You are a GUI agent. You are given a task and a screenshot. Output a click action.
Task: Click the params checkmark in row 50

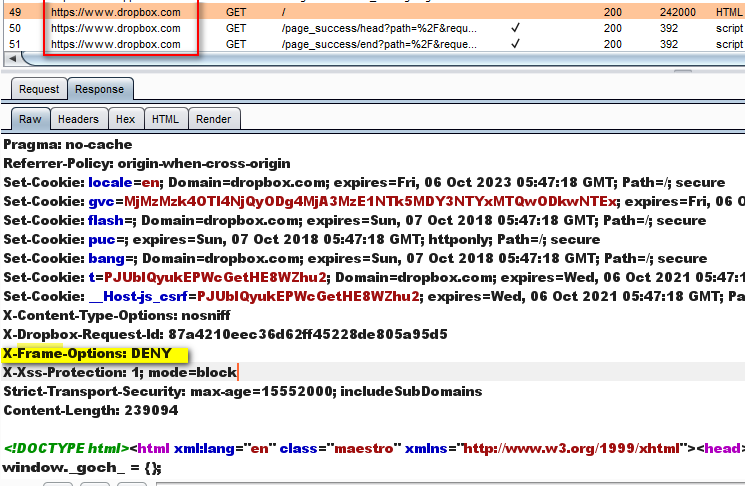click(514, 28)
